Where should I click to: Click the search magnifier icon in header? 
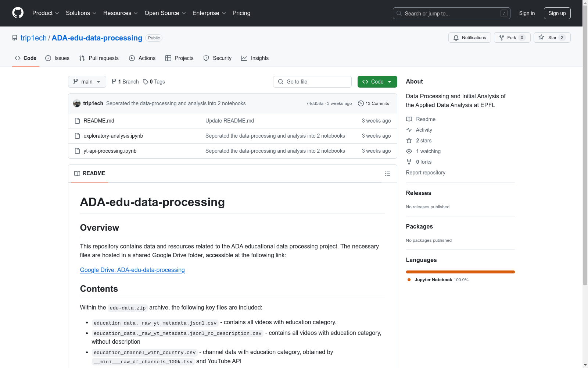click(x=399, y=13)
